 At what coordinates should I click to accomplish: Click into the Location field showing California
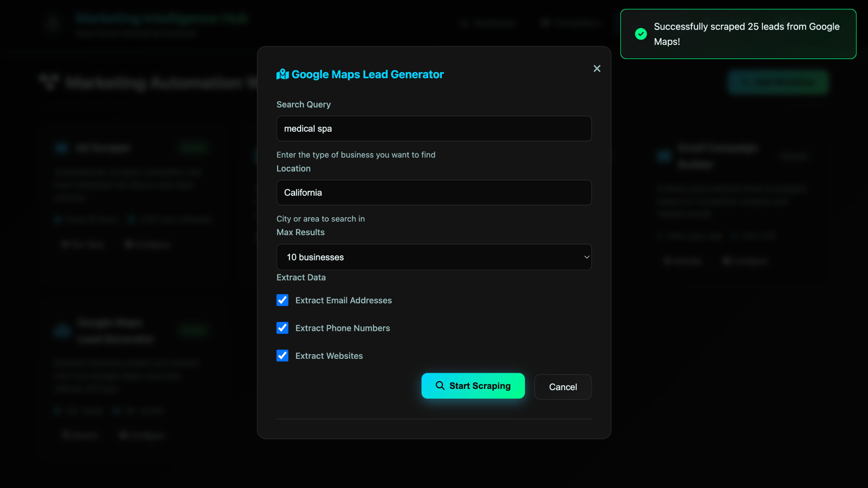433,193
